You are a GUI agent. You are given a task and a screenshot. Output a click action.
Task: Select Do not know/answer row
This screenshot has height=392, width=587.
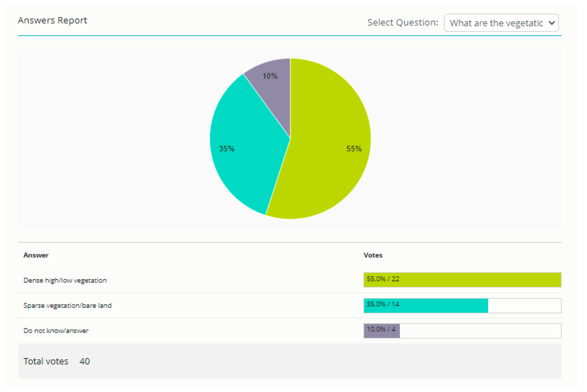click(56, 331)
